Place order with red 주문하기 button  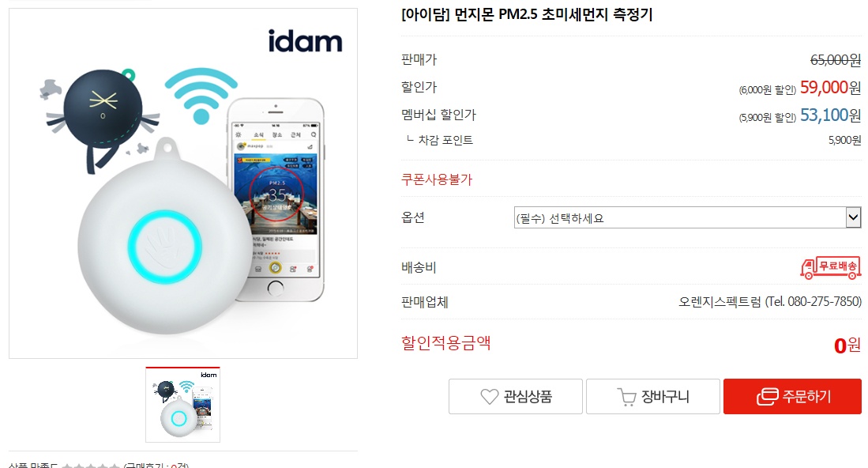(x=792, y=397)
